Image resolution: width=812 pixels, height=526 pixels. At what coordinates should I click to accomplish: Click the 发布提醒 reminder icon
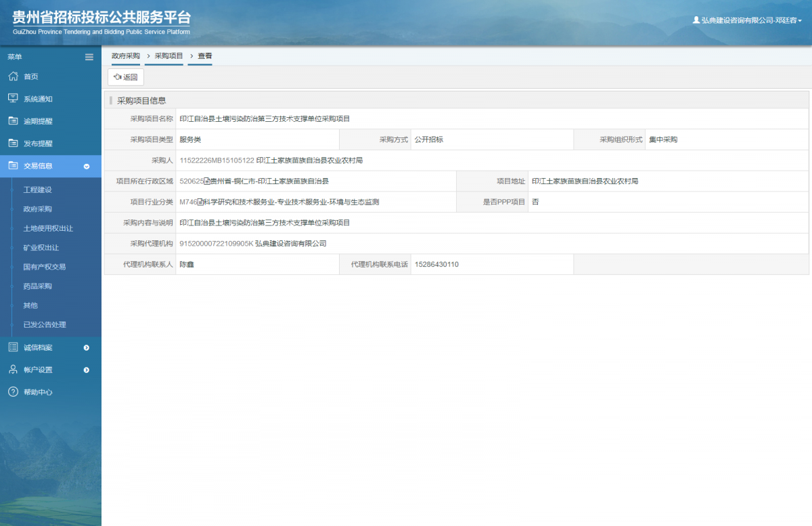pyautogui.click(x=12, y=143)
